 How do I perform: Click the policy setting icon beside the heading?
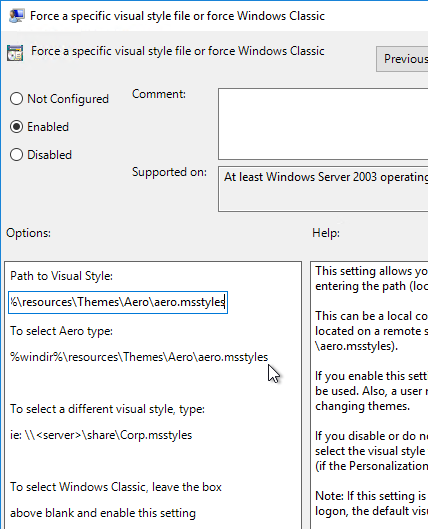click(x=15, y=53)
